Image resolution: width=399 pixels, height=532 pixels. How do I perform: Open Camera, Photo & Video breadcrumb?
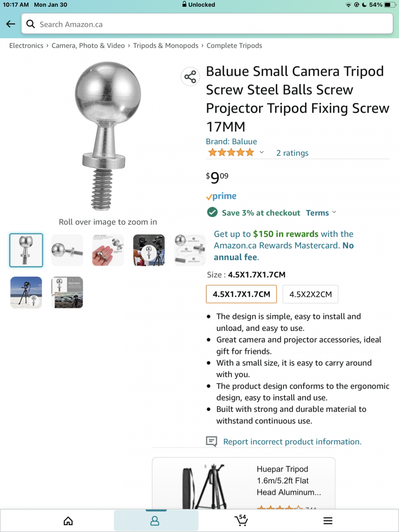tap(88, 46)
